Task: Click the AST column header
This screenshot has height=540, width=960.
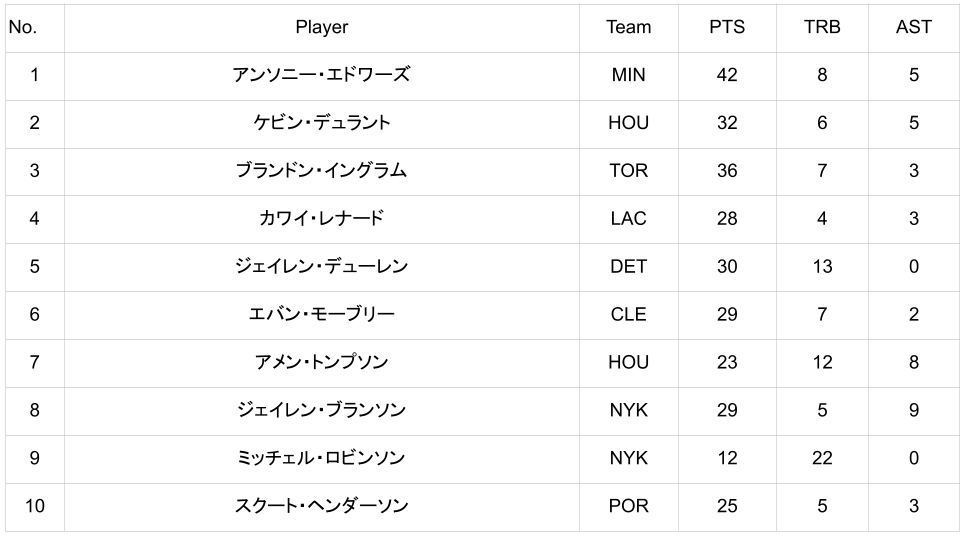Action: tap(913, 27)
